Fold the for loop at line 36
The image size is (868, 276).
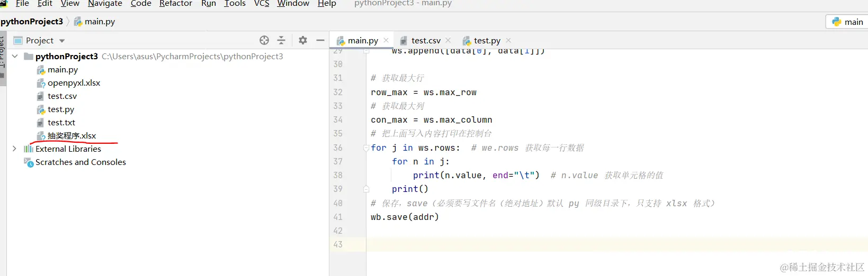coord(366,148)
